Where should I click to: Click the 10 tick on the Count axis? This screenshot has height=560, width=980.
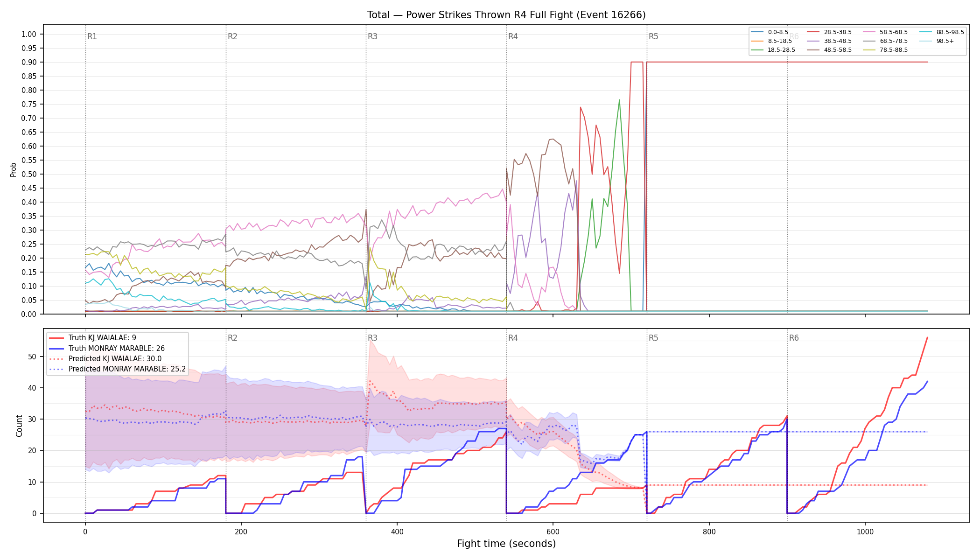coord(32,482)
